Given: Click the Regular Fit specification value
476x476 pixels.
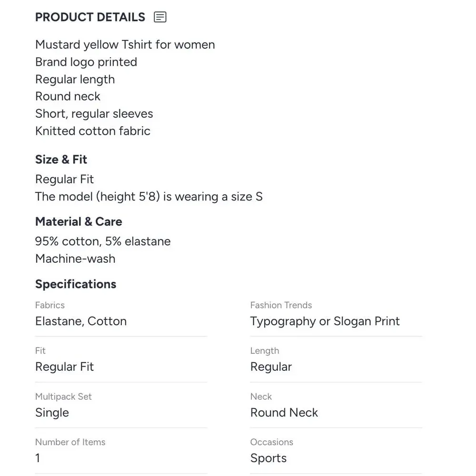Looking at the screenshot, I should click(x=64, y=367).
